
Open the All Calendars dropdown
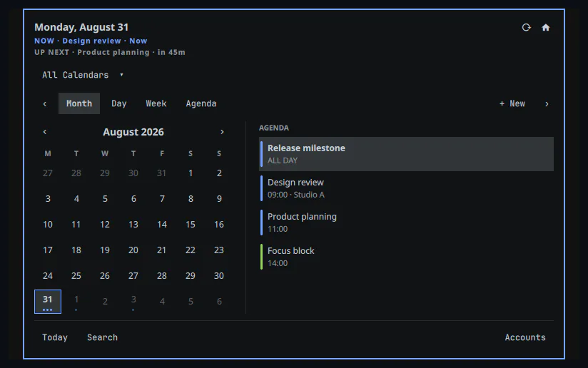(83, 75)
